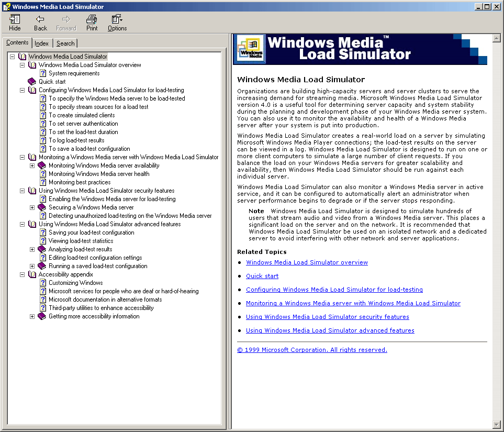Expand Securing a Windows Media server
The image size is (504, 432).
point(32,207)
